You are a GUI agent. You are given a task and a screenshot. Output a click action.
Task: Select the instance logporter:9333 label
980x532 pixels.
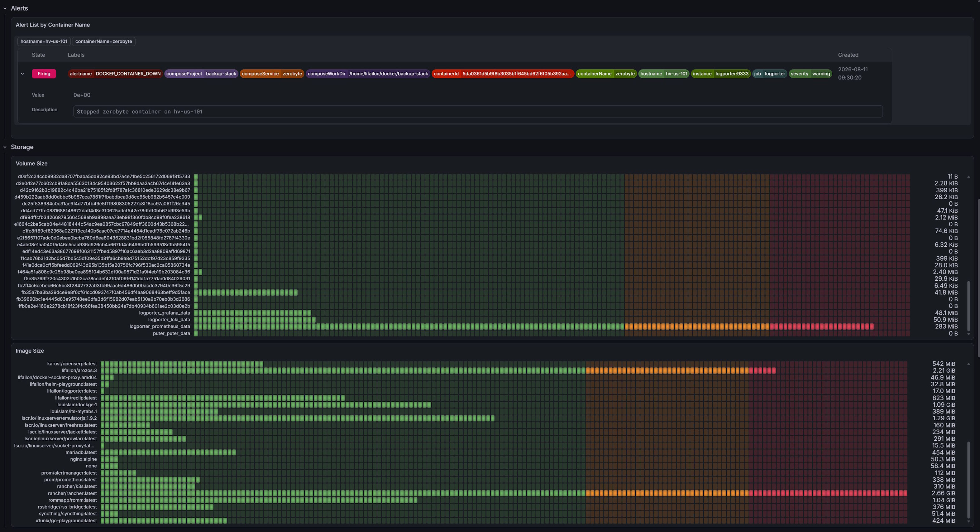(x=720, y=74)
